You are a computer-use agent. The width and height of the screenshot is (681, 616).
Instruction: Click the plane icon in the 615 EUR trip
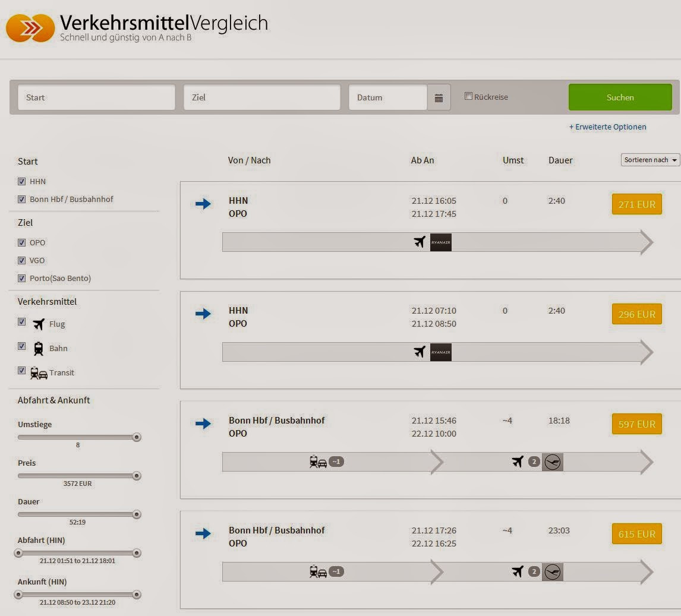(518, 571)
